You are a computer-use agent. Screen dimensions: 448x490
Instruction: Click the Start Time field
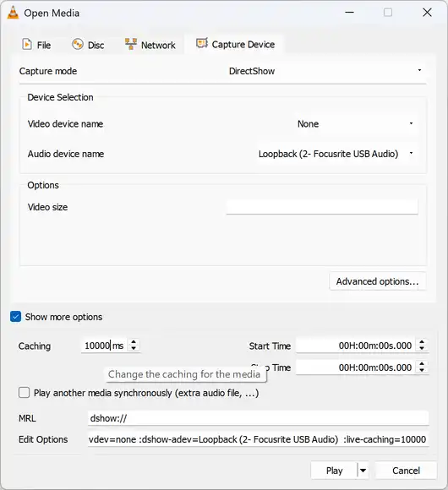pos(356,346)
